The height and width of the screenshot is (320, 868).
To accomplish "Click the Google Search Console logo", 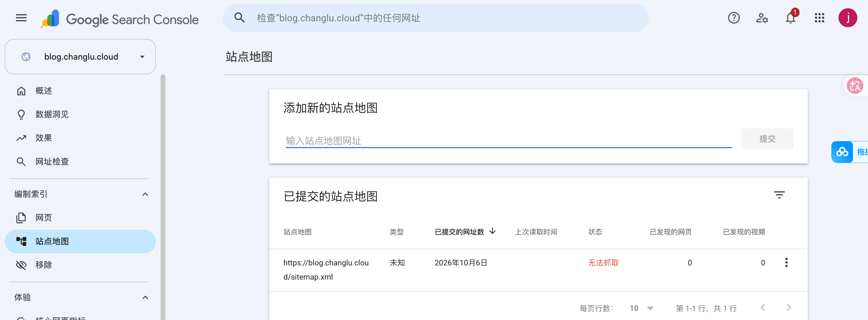I will click(x=120, y=19).
